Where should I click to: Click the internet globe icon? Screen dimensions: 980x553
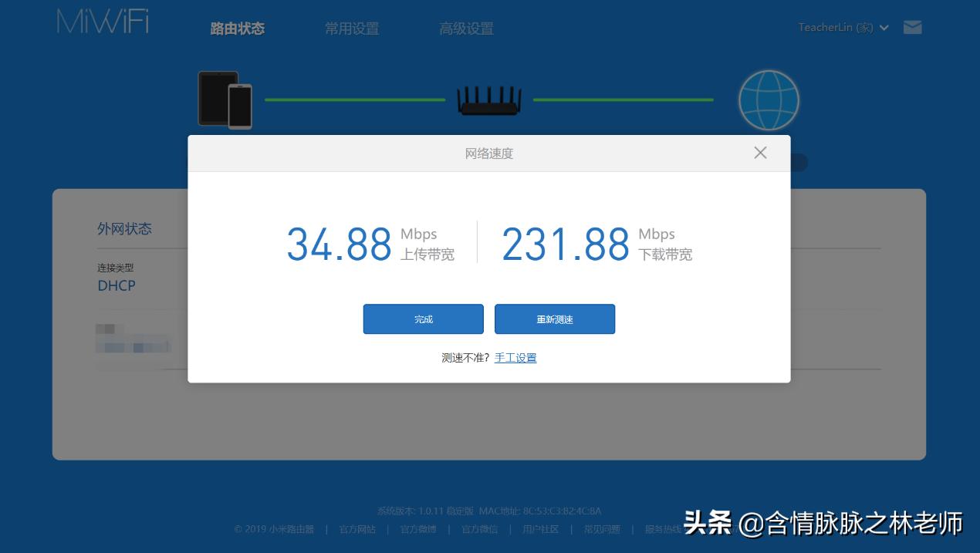769,99
